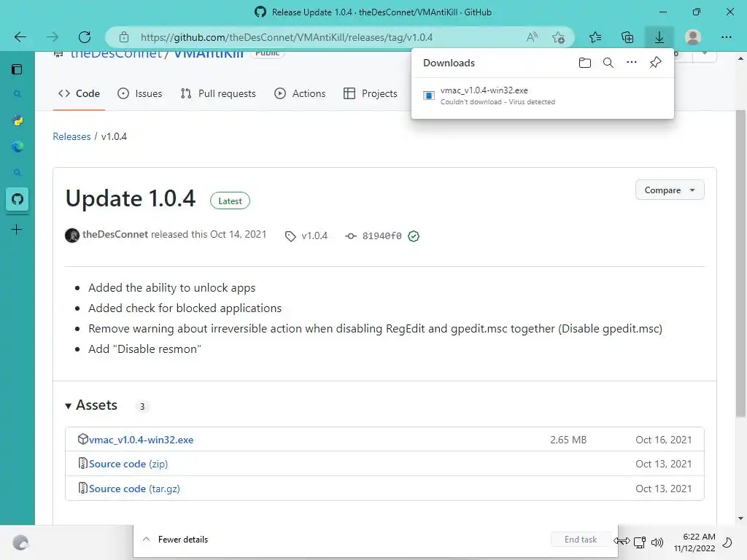Image resolution: width=747 pixels, height=560 pixels.
Task: Open the Code tab
Action: click(x=79, y=93)
